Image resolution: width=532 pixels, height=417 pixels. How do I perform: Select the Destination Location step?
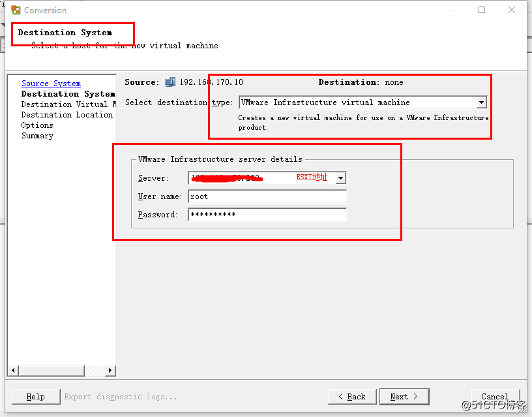[x=67, y=115]
